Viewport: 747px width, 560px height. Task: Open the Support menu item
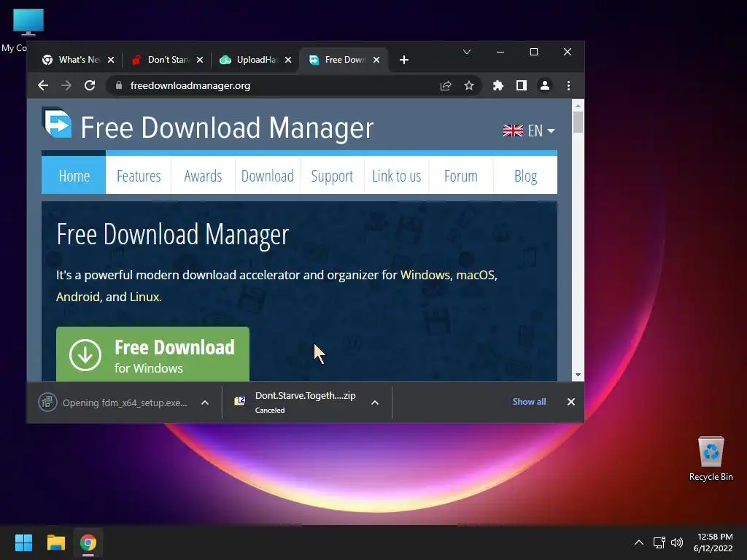(332, 176)
